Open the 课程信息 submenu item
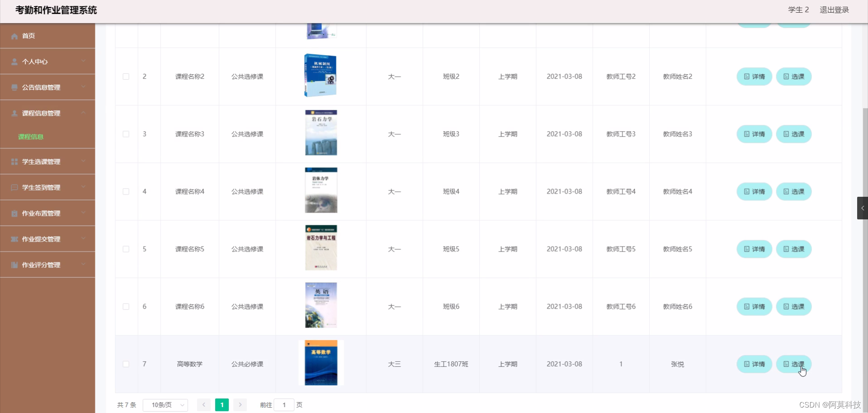 (31, 137)
